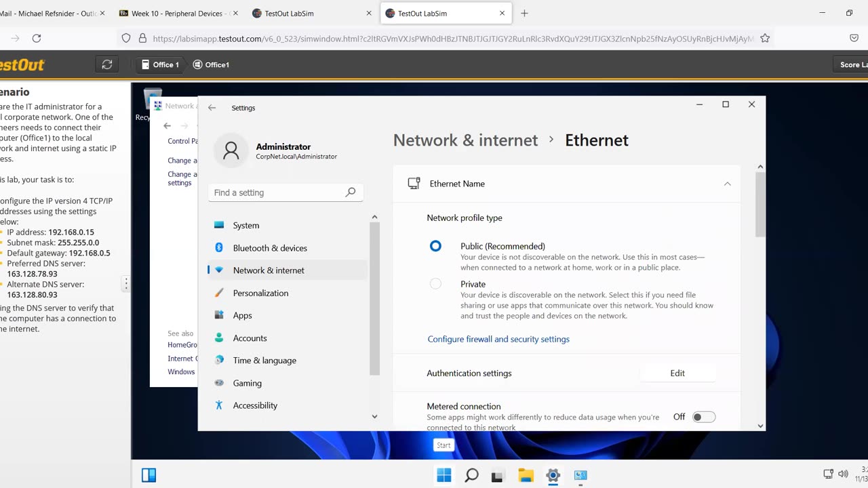This screenshot has width=868, height=488.
Task: Close the Week 10 browser tab
Action: pyautogui.click(x=235, y=13)
